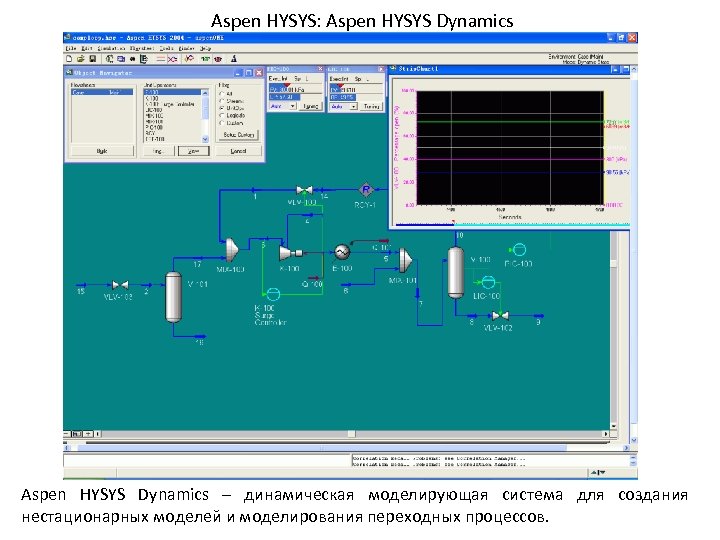Open the File menu
The width and height of the screenshot is (720, 540).
click(71, 48)
